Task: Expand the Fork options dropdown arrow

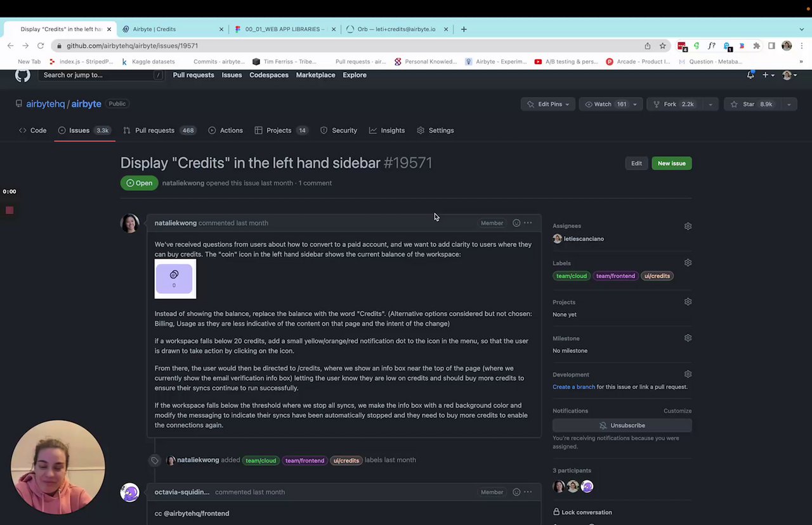Action: tap(710, 104)
